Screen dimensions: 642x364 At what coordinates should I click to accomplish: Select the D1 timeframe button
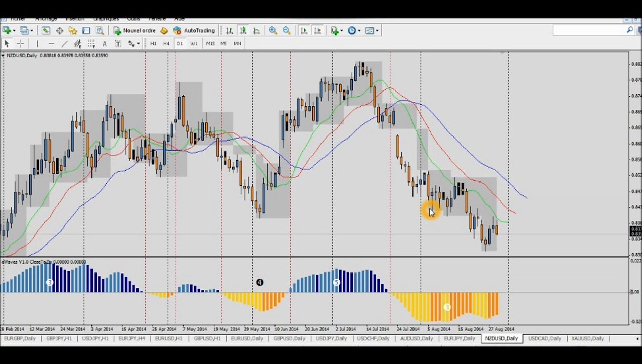pyautogui.click(x=180, y=44)
